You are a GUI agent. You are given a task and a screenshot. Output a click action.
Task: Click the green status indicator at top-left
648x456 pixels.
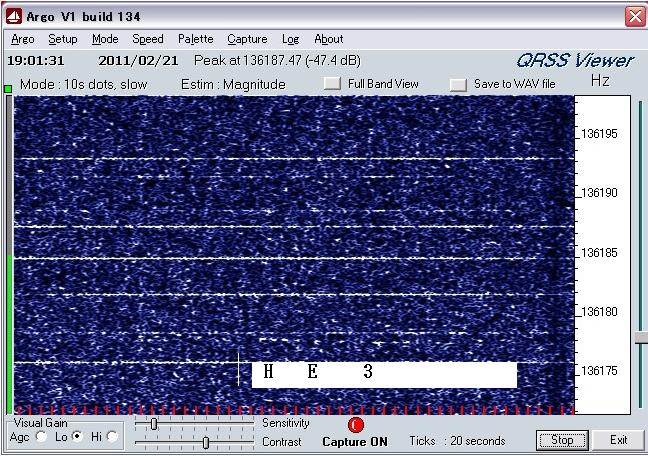(8, 89)
